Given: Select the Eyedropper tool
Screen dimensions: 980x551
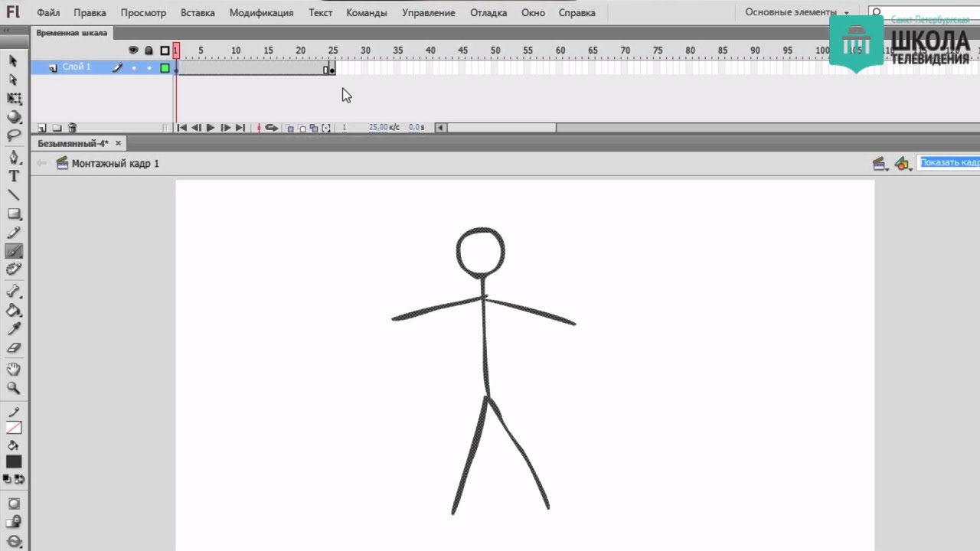Looking at the screenshot, I should 14,328.
